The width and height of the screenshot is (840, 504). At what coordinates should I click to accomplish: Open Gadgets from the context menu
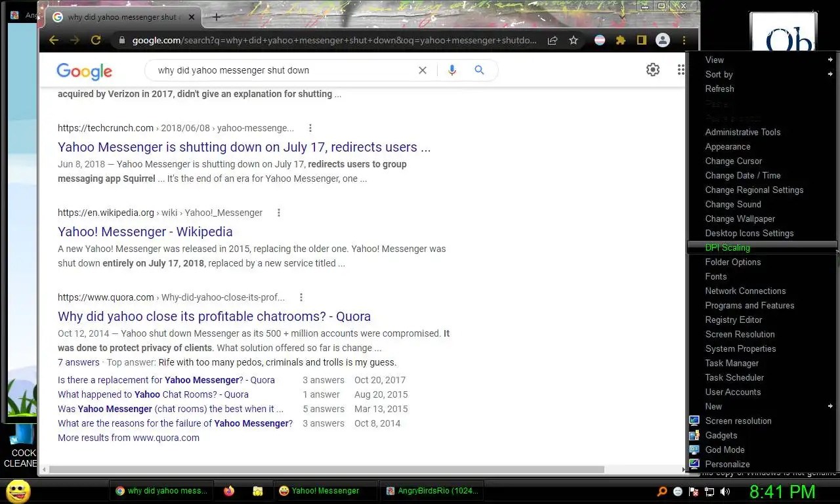(x=763, y=435)
